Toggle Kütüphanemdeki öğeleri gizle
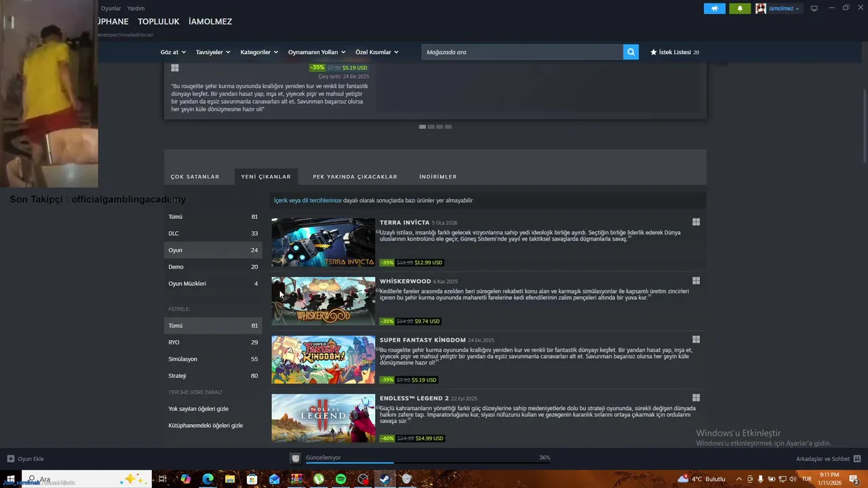Image resolution: width=868 pixels, height=488 pixels. point(205,426)
